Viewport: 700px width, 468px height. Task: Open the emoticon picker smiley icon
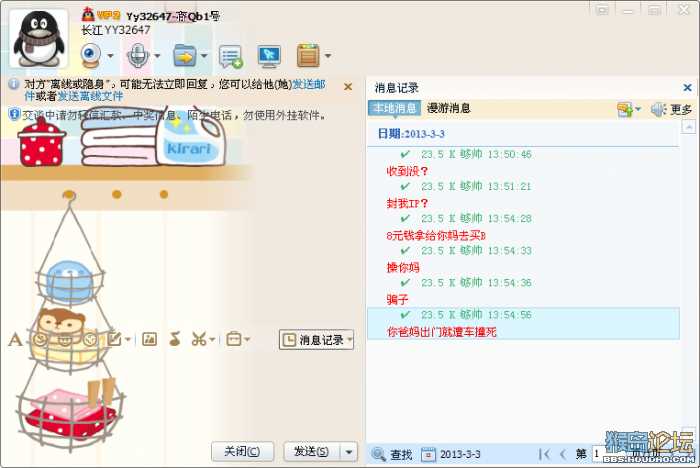pyautogui.click(x=40, y=340)
